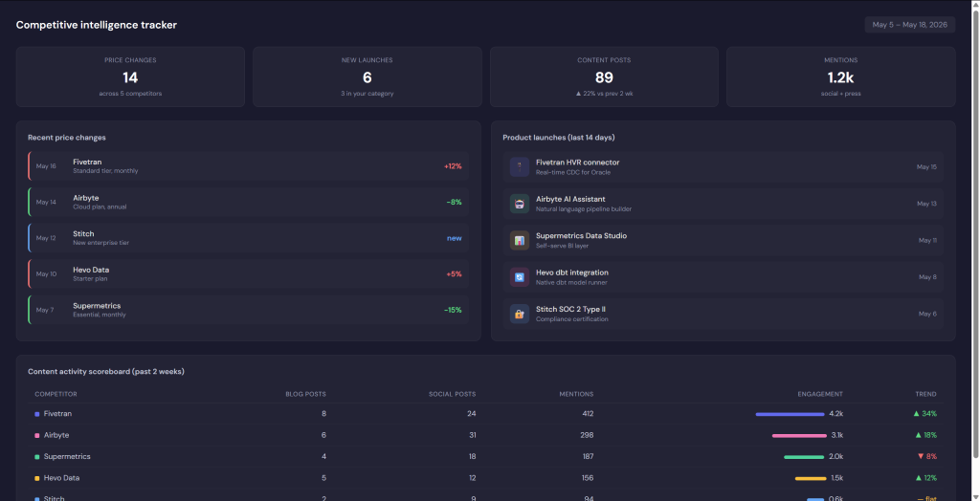Click the Supermetrics ▼ 8% trend value
This screenshot has height=501, width=980.
[926, 457]
